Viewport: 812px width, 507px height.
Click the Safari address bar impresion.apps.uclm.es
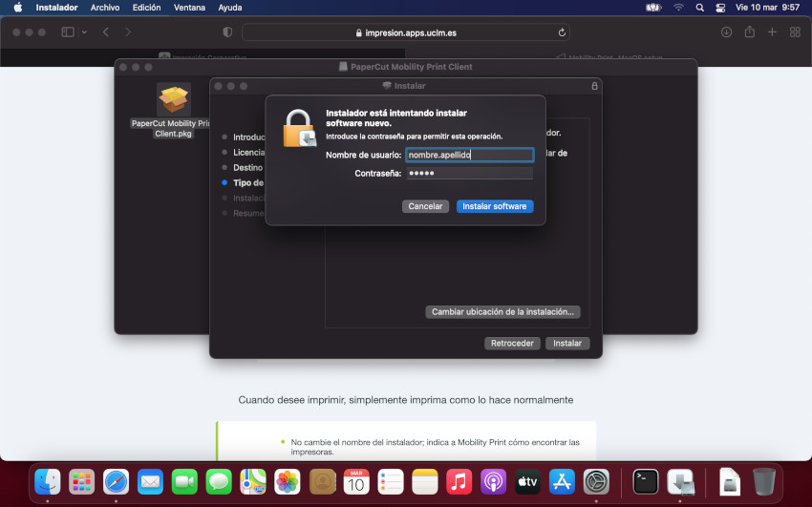tap(405, 32)
